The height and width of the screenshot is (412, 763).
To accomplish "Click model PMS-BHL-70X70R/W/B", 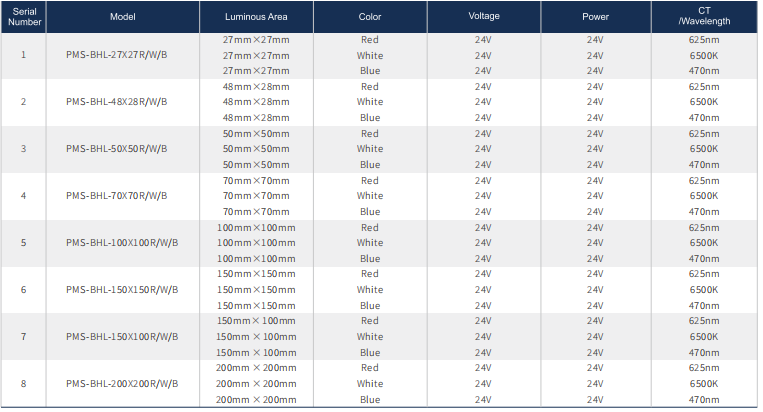I will [117, 196].
